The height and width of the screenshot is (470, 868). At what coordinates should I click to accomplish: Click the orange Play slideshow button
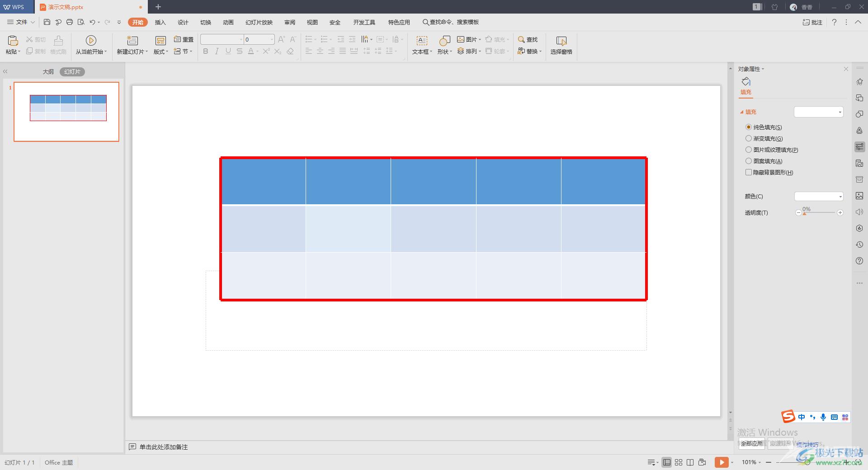pyautogui.click(x=722, y=462)
